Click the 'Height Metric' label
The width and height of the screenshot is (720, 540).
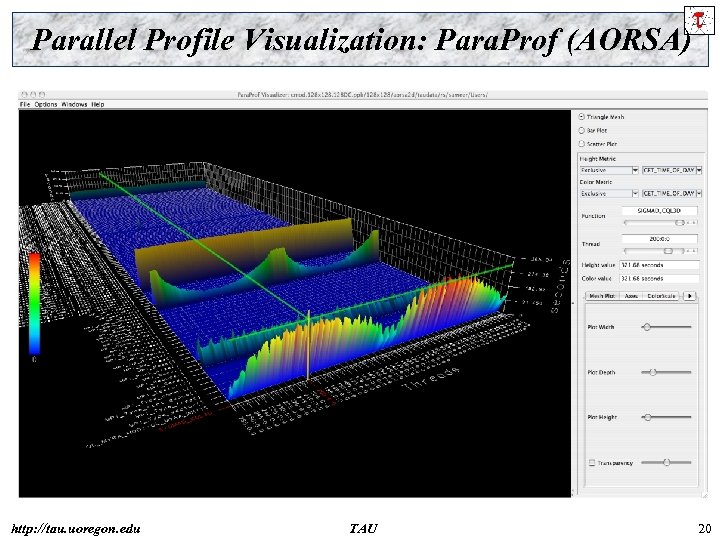coord(598,159)
